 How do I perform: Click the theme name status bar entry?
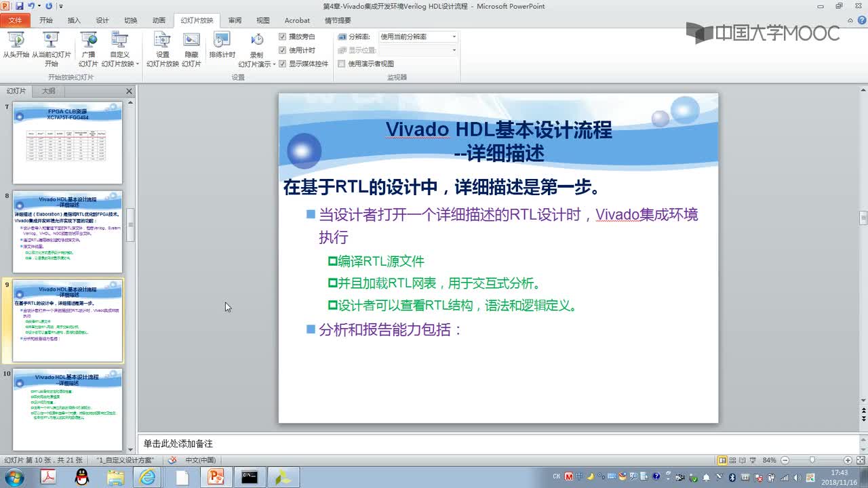[x=125, y=460]
